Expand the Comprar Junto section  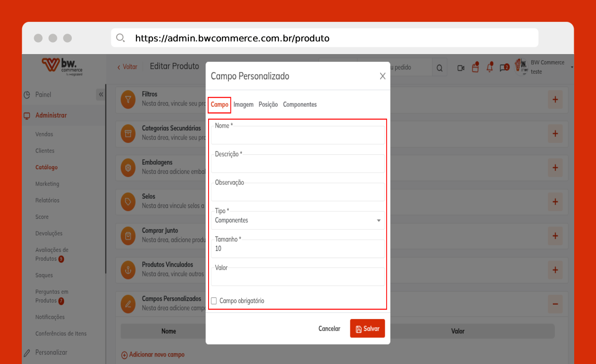point(555,236)
